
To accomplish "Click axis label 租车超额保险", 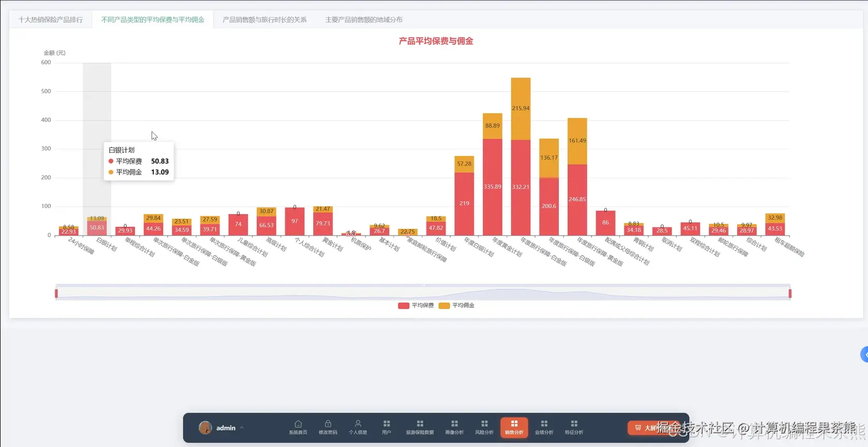I will coord(789,247).
